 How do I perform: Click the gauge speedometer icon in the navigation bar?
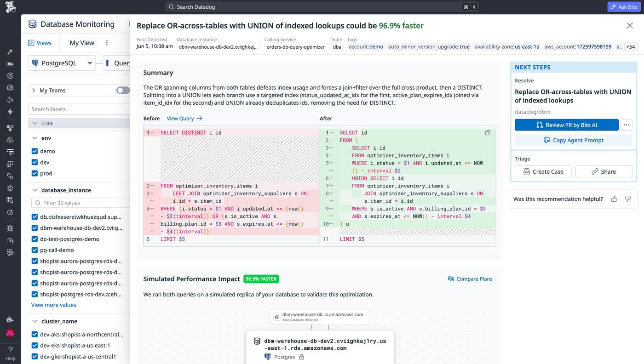[10, 240]
